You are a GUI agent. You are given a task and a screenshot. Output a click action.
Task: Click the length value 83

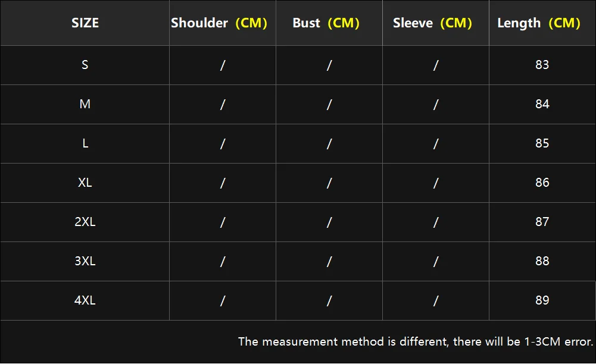point(542,65)
